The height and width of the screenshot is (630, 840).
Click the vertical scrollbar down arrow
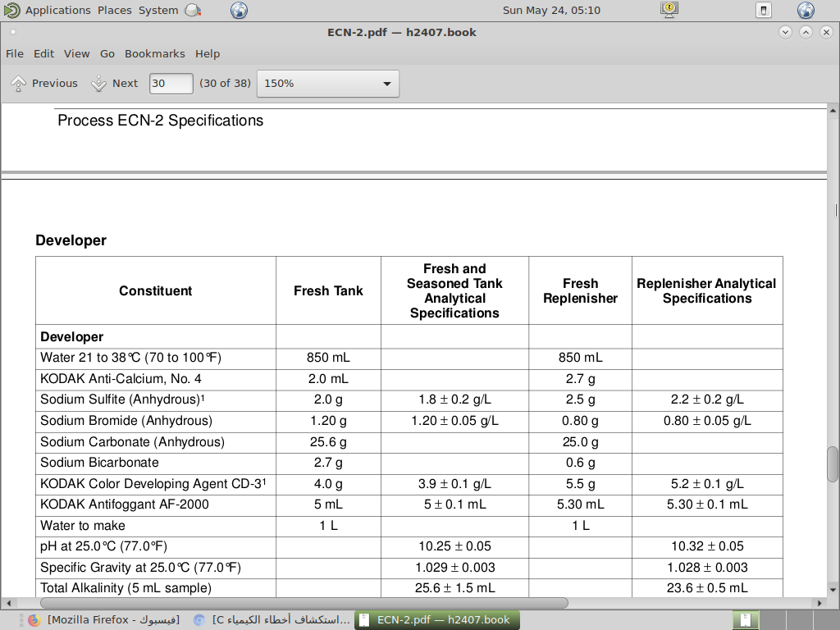pyautogui.click(x=833, y=591)
